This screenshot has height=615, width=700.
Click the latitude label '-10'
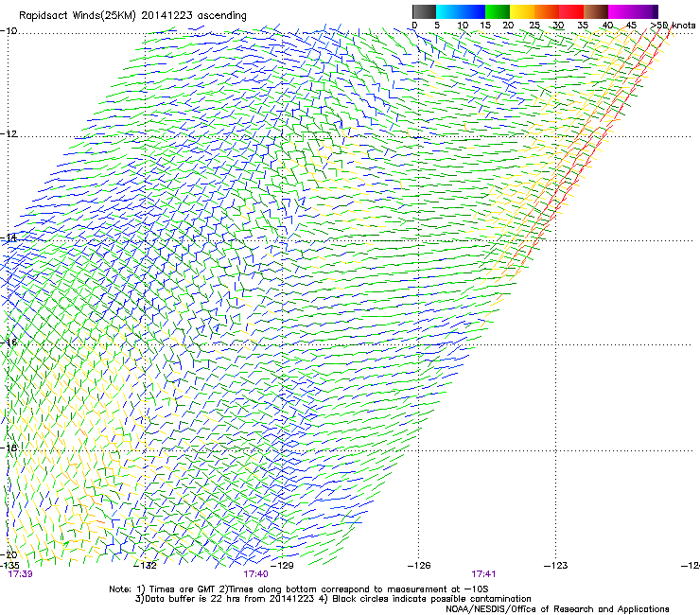pyautogui.click(x=9, y=31)
